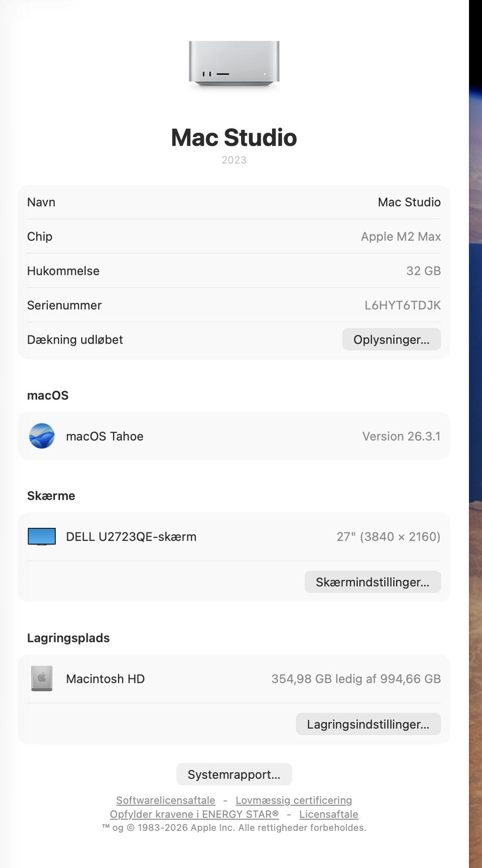Click the Macintosh HD free space text

[356, 679]
